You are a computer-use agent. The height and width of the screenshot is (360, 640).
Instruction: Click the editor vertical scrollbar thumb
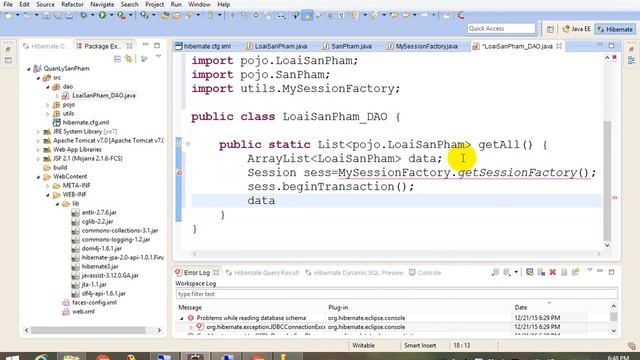(607, 181)
